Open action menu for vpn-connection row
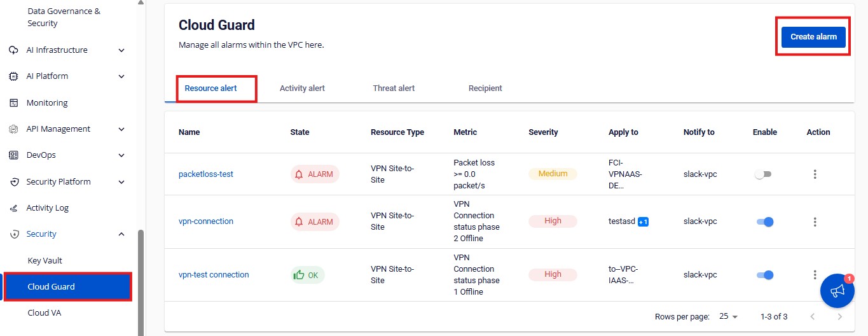 click(815, 222)
